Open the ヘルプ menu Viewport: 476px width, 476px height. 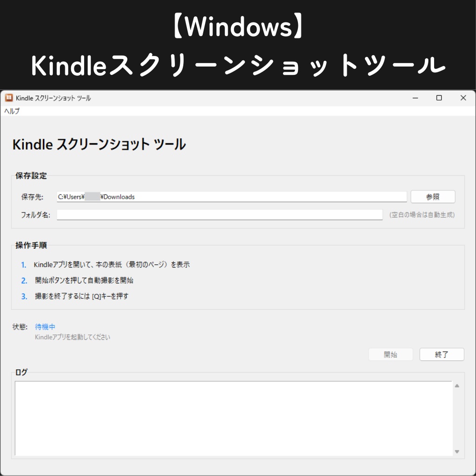tap(12, 111)
